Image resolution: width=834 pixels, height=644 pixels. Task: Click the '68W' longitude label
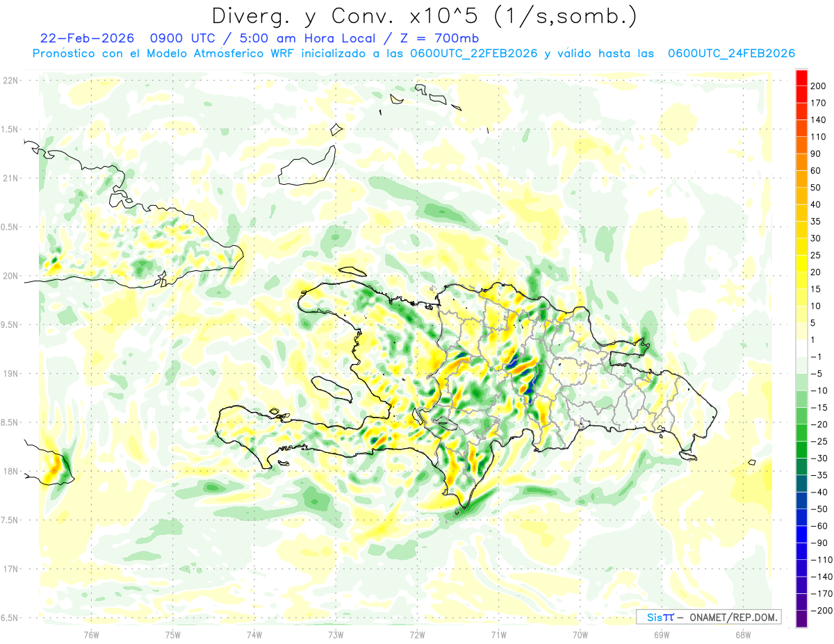pyautogui.click(x=742, y=634)
